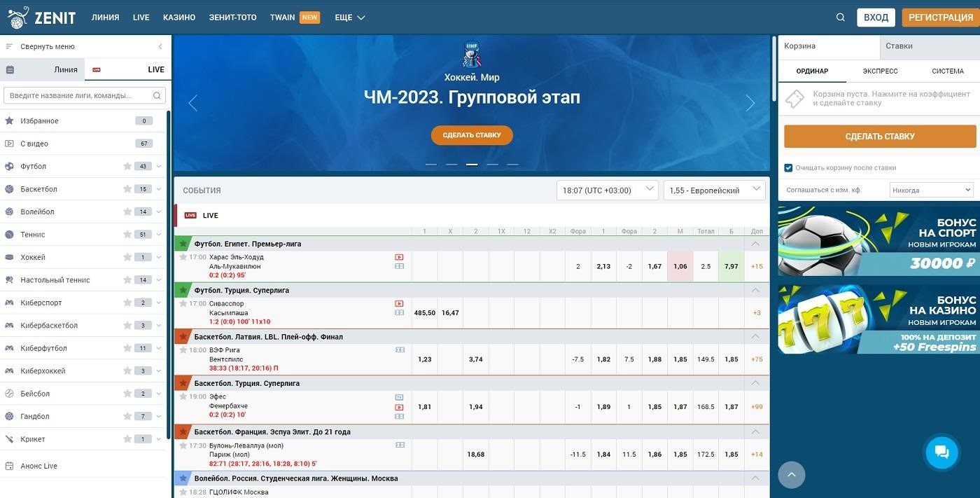This screenshot has height=498, width=980.
Task: Click the Zenit logo in the header
Action: point(42,17)
